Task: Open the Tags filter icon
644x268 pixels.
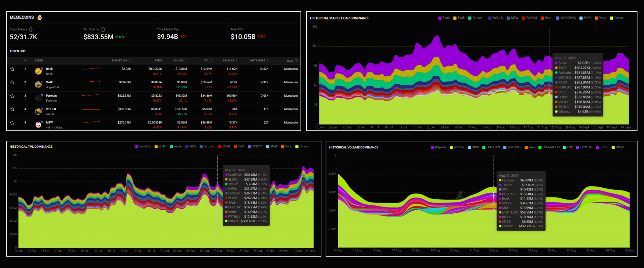Action: [296, 61]
